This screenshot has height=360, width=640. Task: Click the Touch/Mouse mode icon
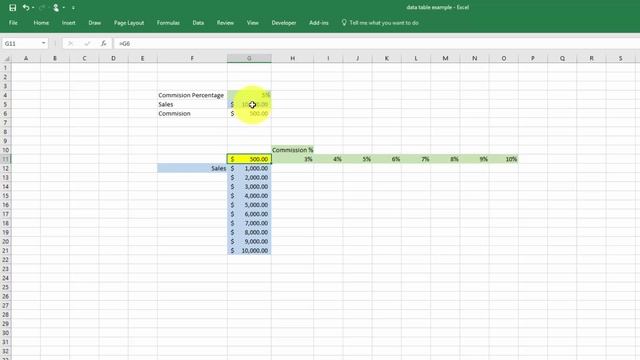[56, 8]
